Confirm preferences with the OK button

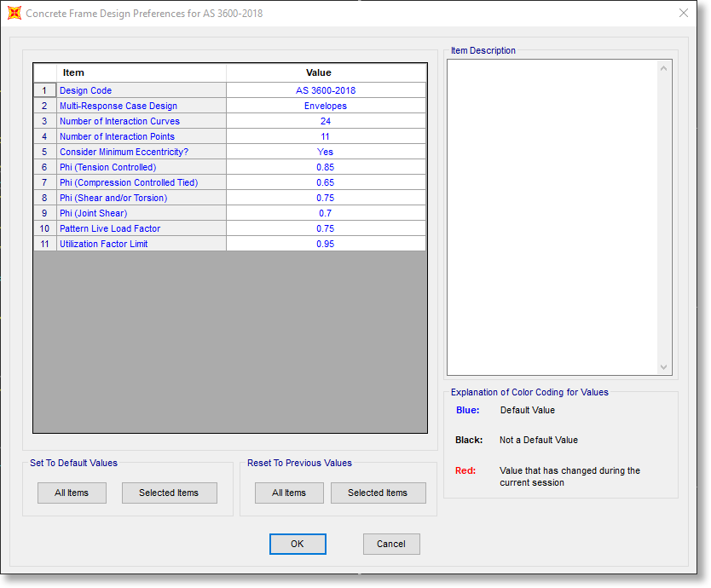pos(298,544)
